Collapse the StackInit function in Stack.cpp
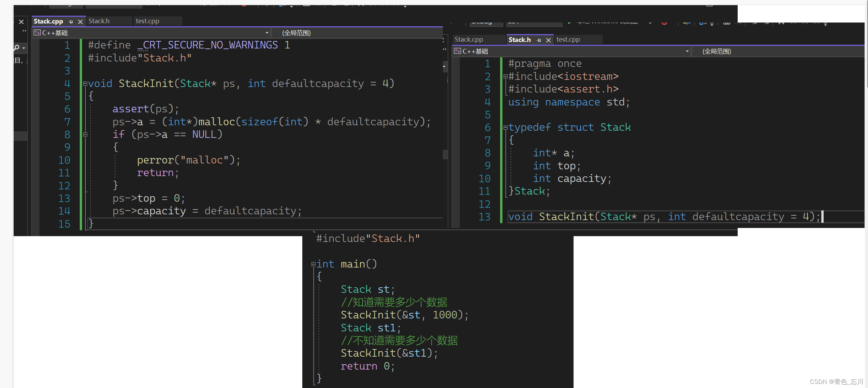The image size is (868, 388). [85, 83]
